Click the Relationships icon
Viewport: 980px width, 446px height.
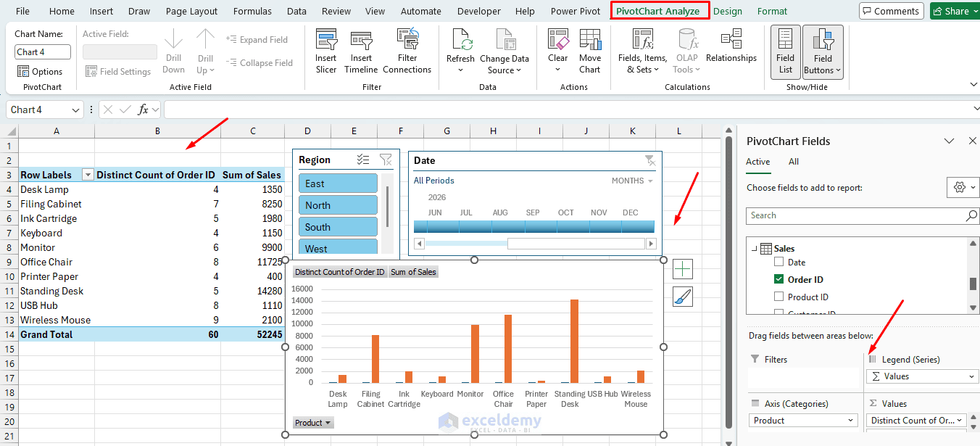(731, 40)
